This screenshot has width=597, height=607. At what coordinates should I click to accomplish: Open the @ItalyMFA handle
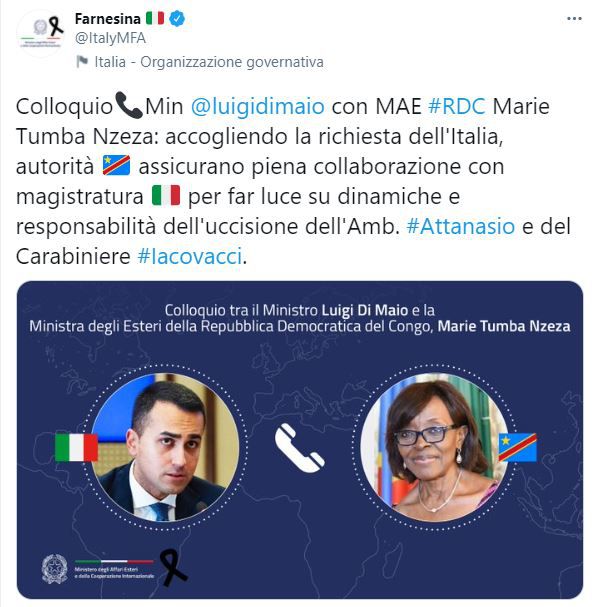tap(110, 38)
